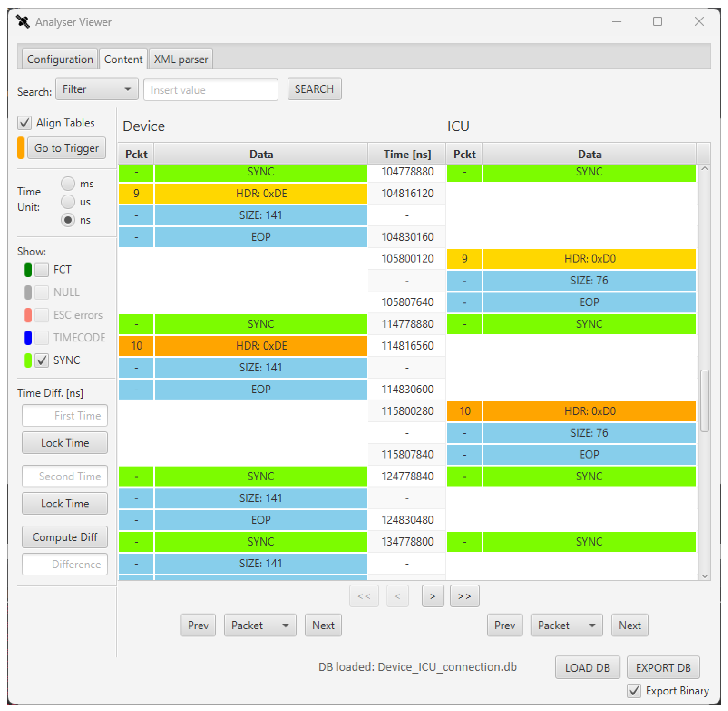Switch to the XML parser tab
Image resolution: width=728 pixels, height=711 pixels.
[181, 59]
